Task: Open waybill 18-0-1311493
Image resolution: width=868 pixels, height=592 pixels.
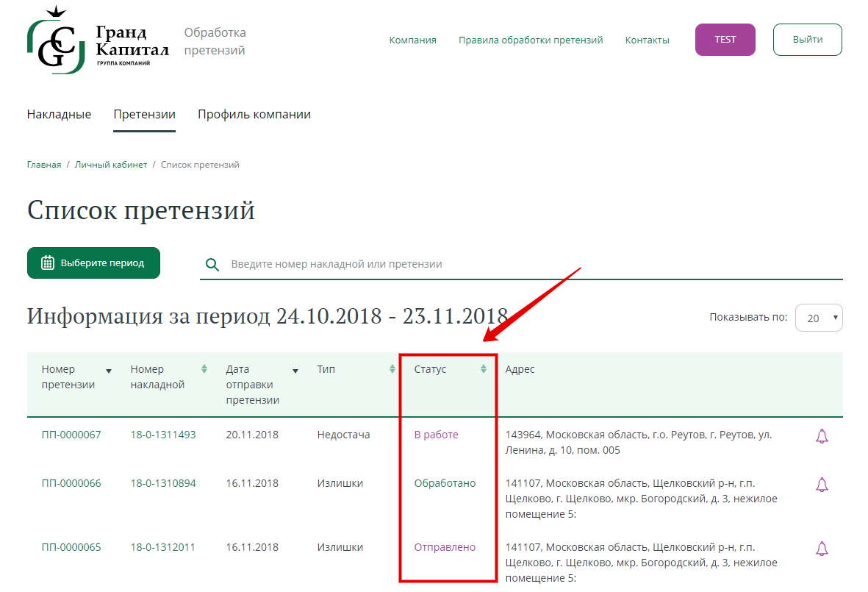Action: click(x=163, y=435)
